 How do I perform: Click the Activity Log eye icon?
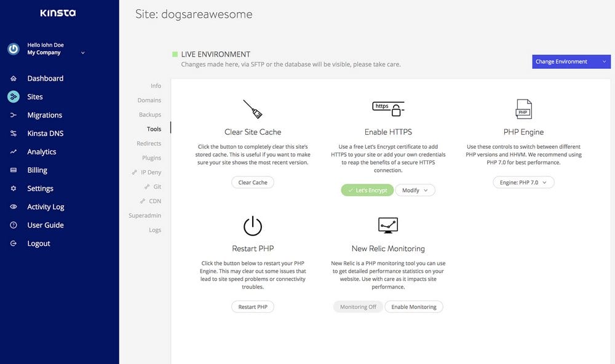tap(14, 207)
